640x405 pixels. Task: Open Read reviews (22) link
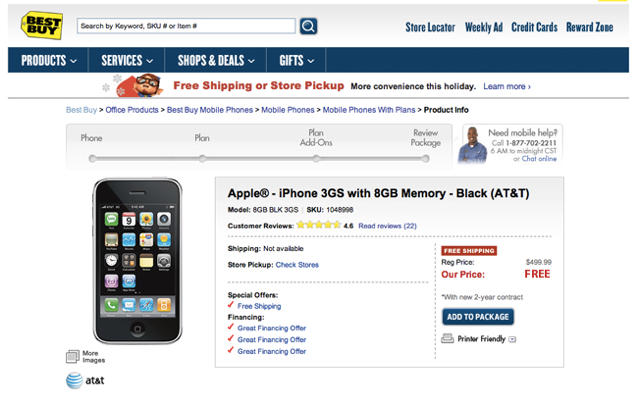pos(387,226)
